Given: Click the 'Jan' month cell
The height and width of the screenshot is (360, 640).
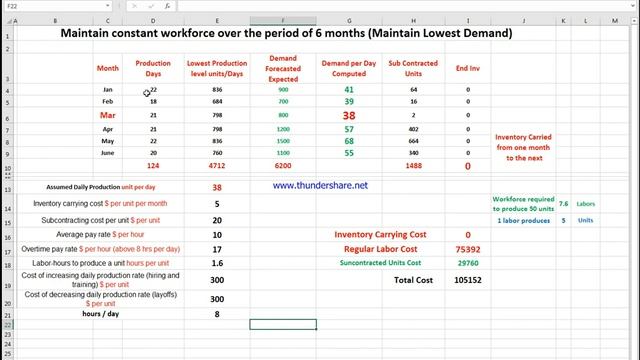Looking at the screenshot, I should click(x=108, y=89).
